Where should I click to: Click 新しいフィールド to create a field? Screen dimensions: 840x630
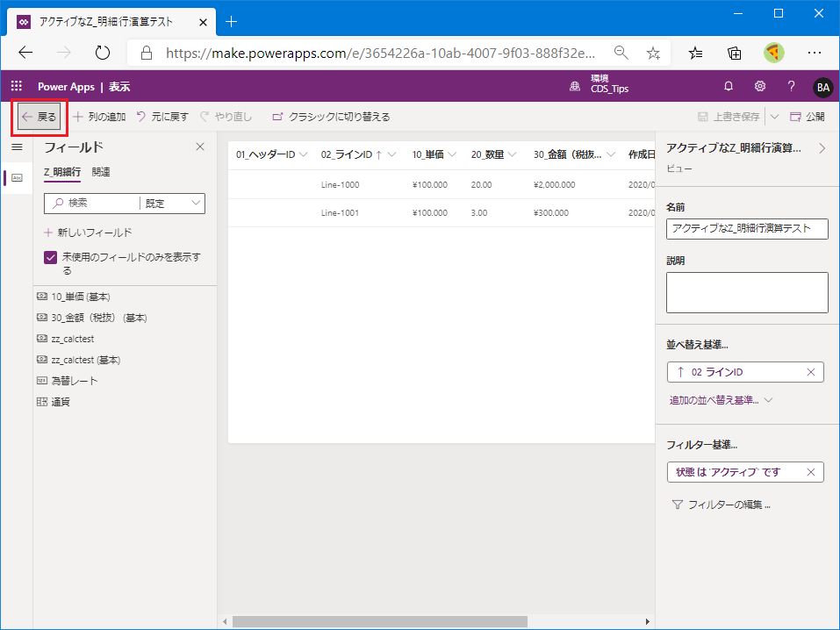pos(88,233)
